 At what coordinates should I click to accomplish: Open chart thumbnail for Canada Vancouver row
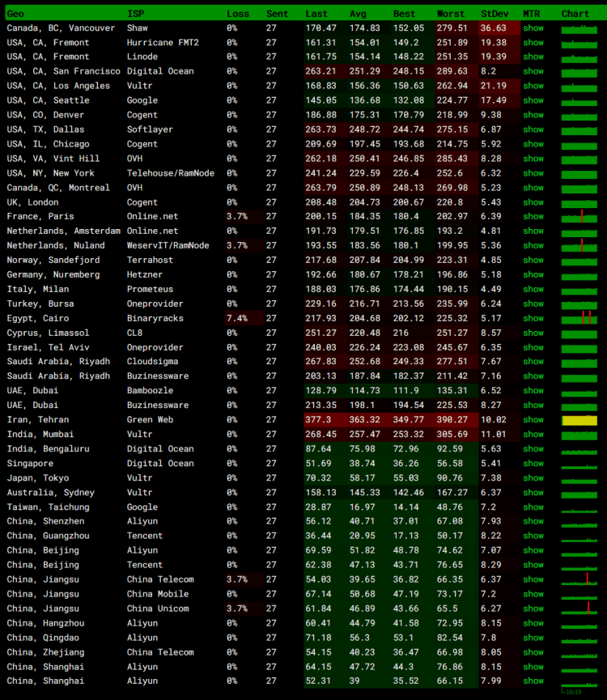point(579,29)
